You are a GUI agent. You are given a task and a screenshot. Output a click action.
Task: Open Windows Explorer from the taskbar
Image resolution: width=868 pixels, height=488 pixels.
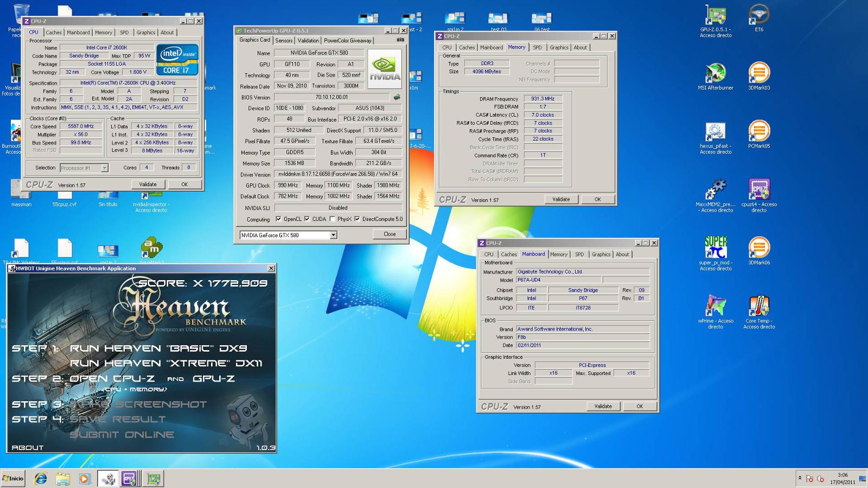[x=62, y=479]
